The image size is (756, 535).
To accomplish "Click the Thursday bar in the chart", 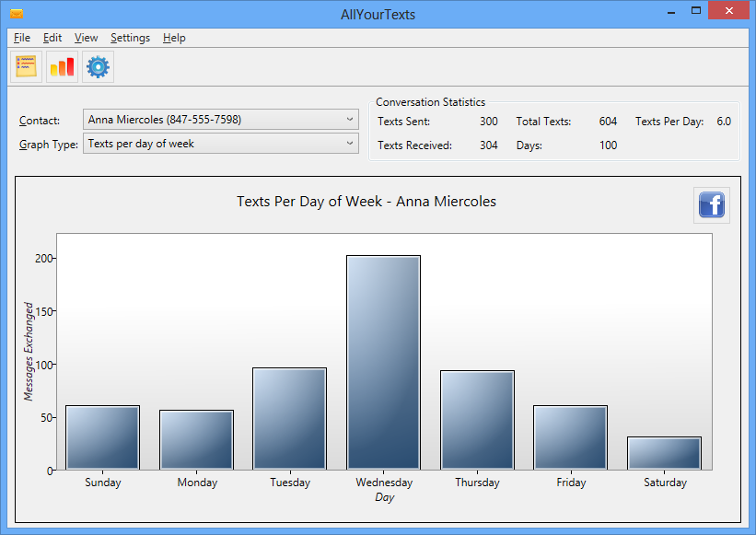I will (477, 420).
